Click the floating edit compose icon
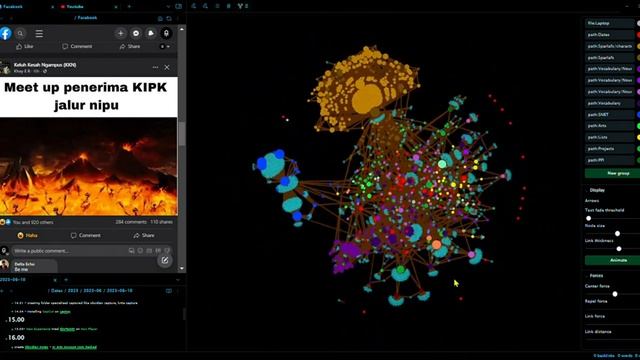Viewport: 640px width, 360px height. 165,260
